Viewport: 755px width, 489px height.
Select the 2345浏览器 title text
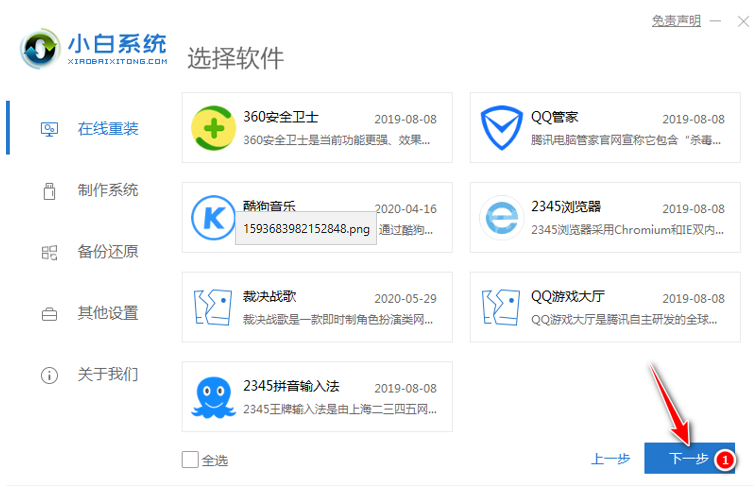click(566, 206)
